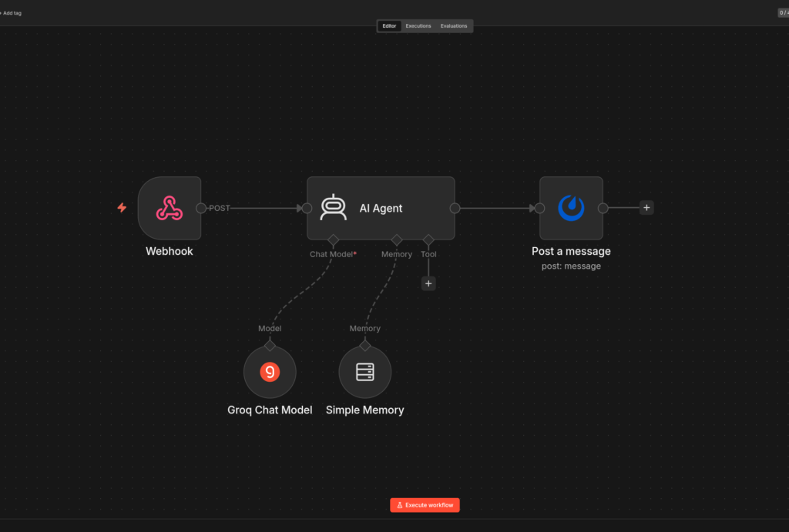Click the Add tag link
This screenshot has height=532, width=789.
click(11, 13)
